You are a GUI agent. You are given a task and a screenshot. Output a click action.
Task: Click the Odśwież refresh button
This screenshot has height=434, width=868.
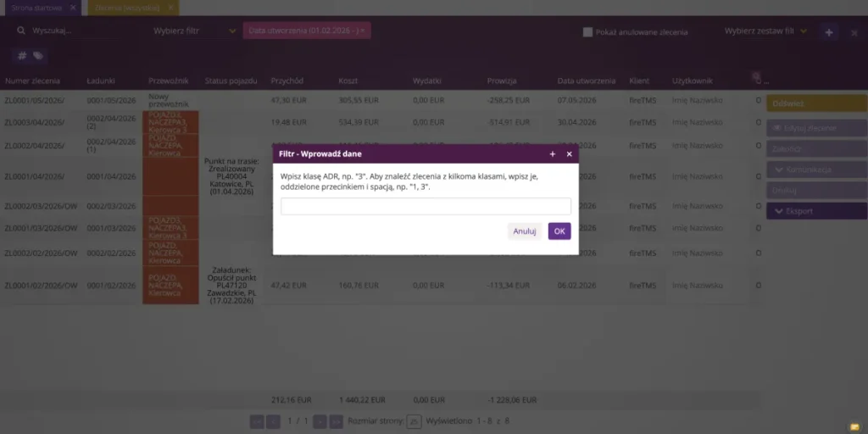coord(816,103)
